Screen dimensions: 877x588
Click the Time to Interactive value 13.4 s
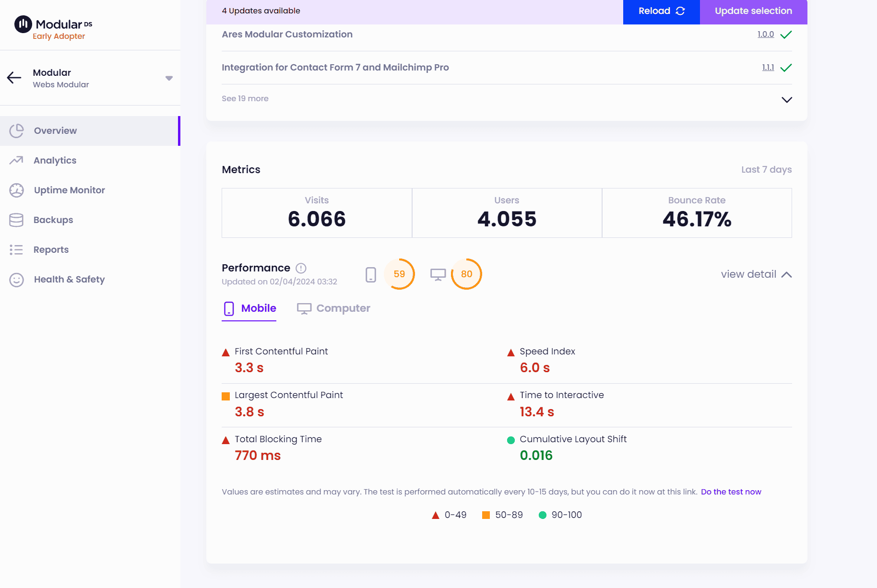537,412
